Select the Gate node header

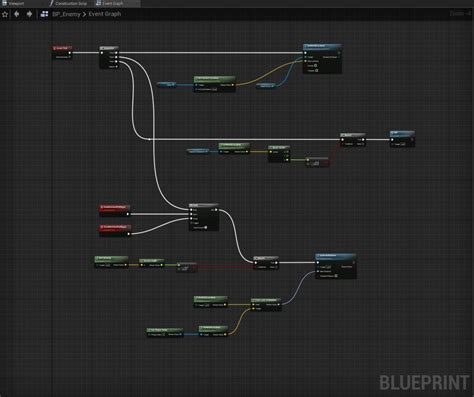204,205
